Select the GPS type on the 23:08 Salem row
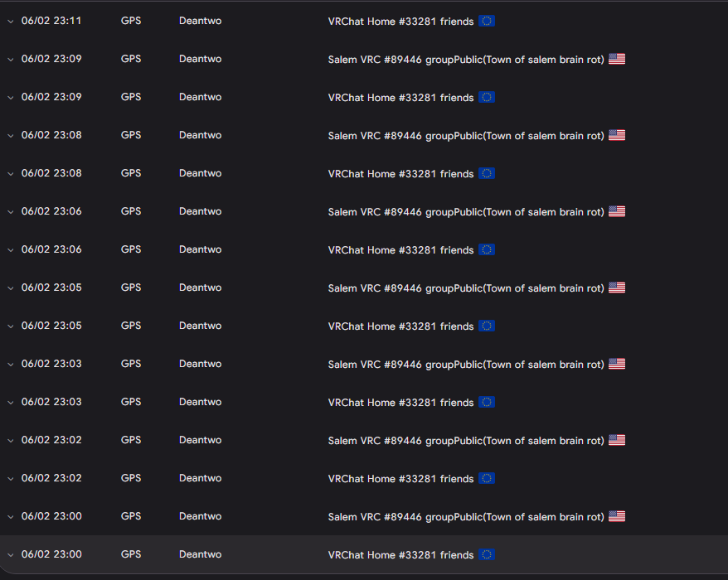This screenshot has width=728, height=580. (x=131, y=135)
